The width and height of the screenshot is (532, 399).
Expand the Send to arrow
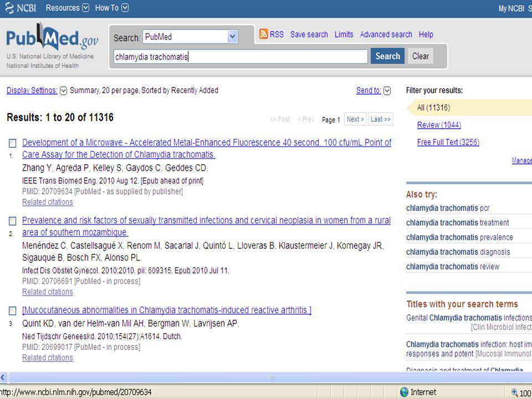point(387,90)
